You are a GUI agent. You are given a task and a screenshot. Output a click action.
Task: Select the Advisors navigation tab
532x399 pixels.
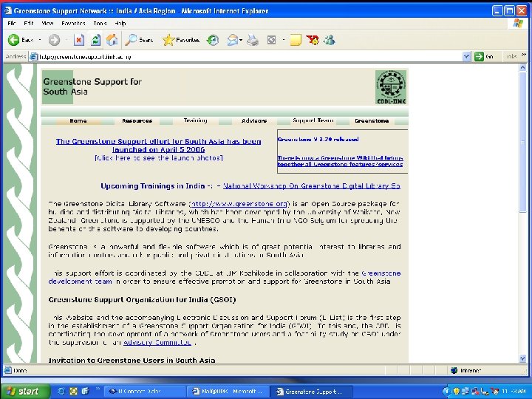coord(254,120)
